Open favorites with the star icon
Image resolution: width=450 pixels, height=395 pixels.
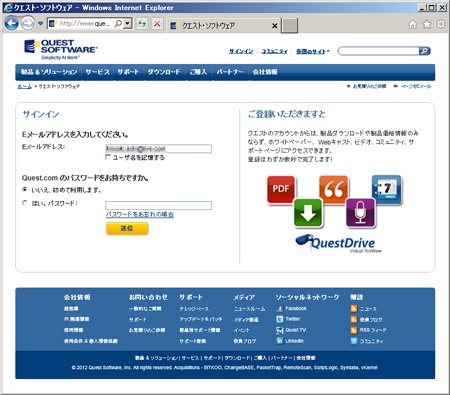427,24
